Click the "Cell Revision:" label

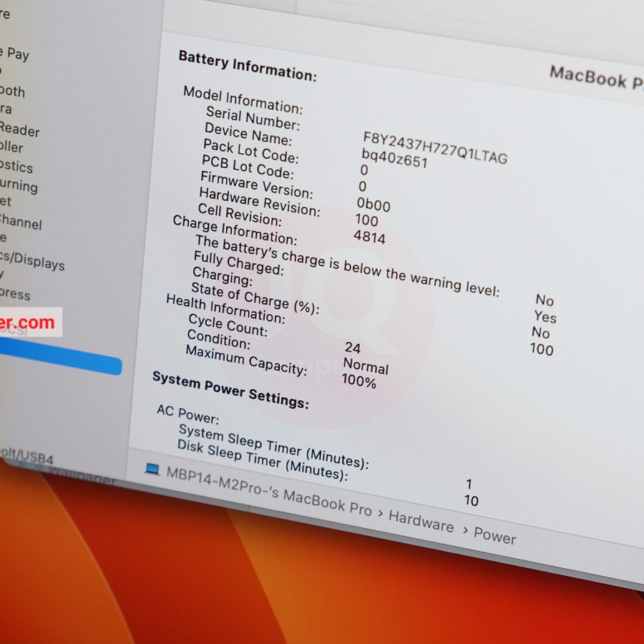coord(240,215)
